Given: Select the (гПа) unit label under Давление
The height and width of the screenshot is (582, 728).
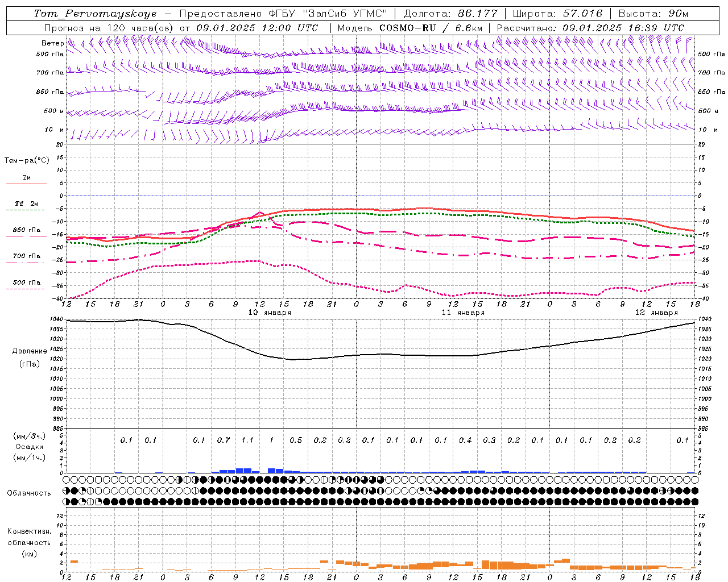Looking at the screenshot, I should point(30,364).
